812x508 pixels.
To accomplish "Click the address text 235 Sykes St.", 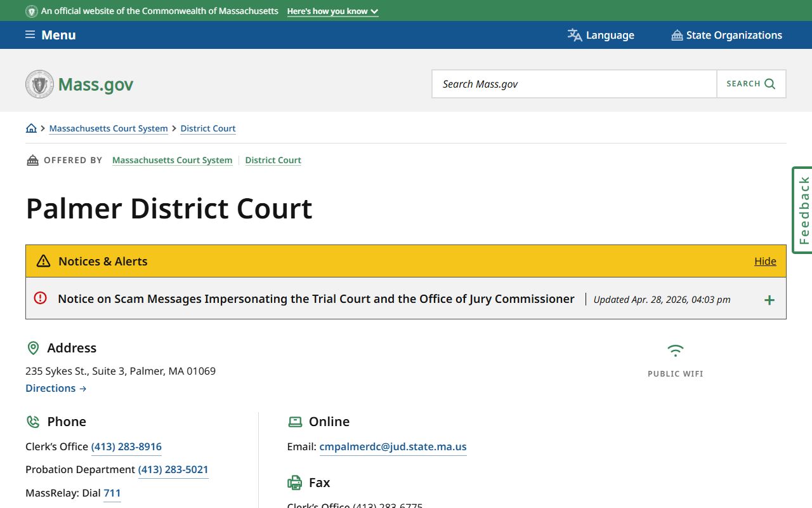I will point(121,371).
